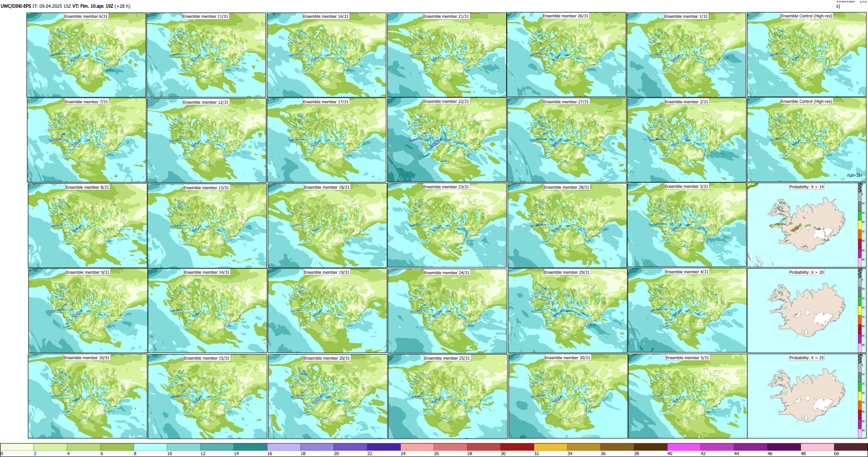Select the Ensemble member 16/31 wind map
This screenshot has height=457, width=868.
pyautogui.click(x=327, y=55)
